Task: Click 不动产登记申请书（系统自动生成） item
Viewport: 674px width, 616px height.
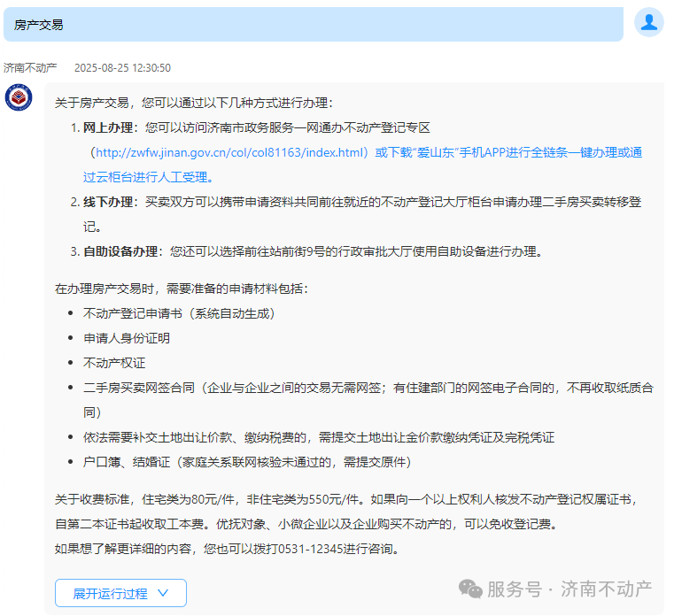Action: [179, 313]
